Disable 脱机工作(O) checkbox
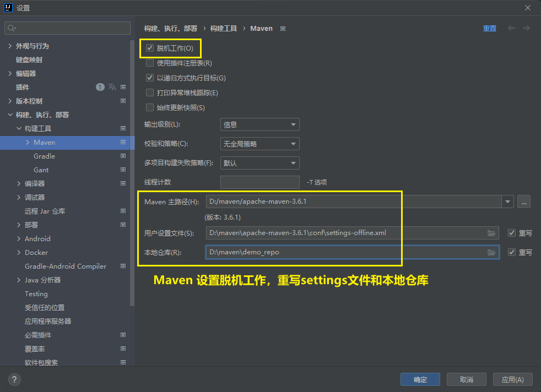The image size is (541, 392). [x=150, y=48]
